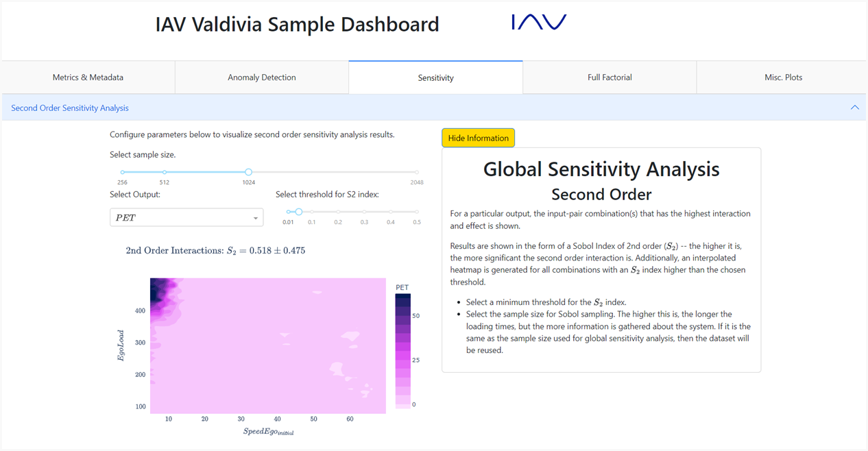Click the dark high-PET region of heatmap
This screenshot has width=868, height=451.
(160, 291)
